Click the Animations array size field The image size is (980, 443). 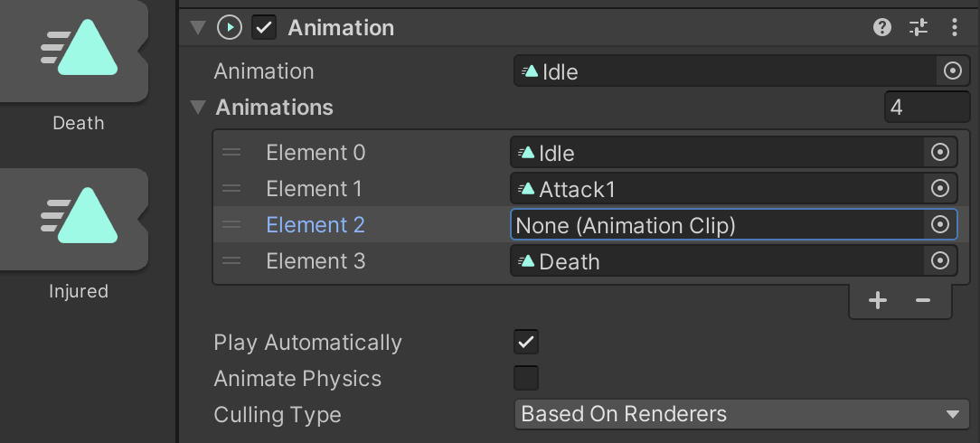click(926, 108)
